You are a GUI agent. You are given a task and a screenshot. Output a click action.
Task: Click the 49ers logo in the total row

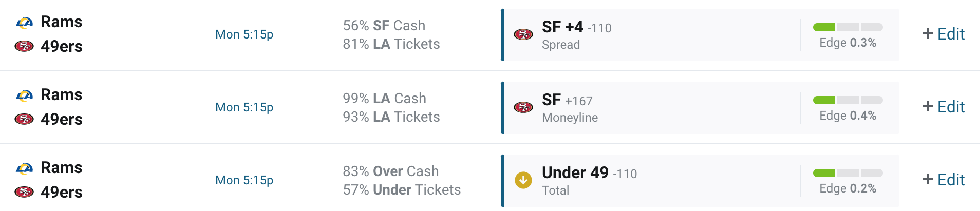click(24, 193)
